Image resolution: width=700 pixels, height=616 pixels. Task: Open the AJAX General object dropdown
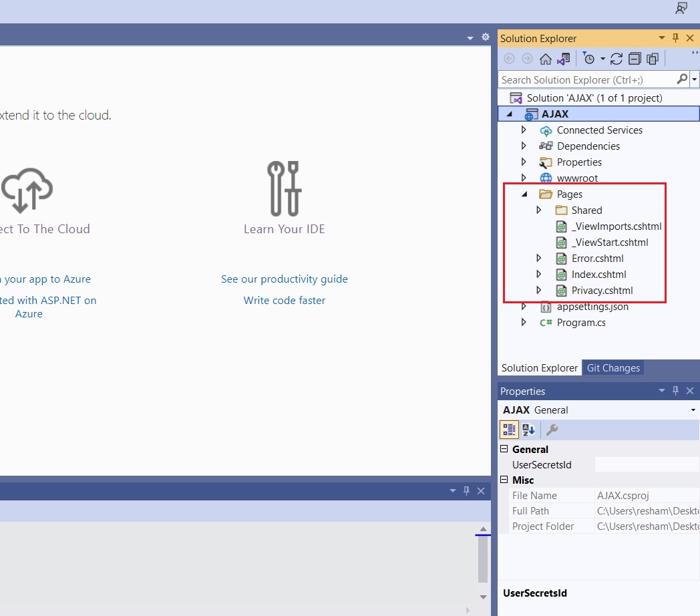(x=693, y=410)
